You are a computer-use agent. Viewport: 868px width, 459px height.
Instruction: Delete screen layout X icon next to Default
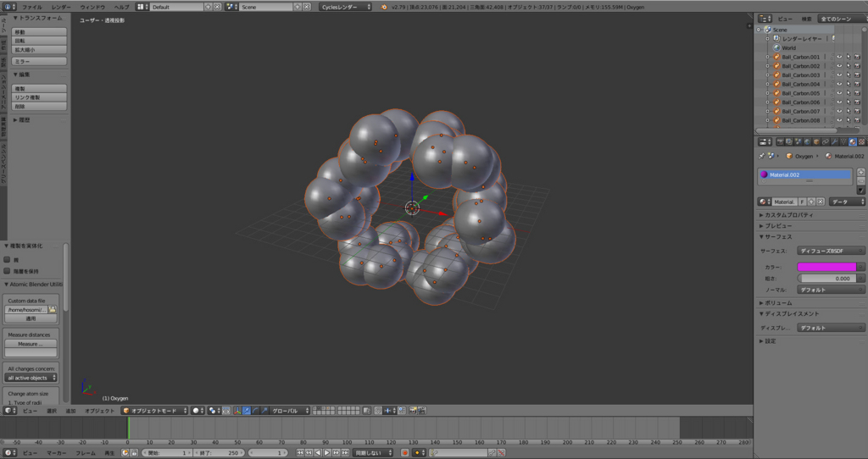217,7
